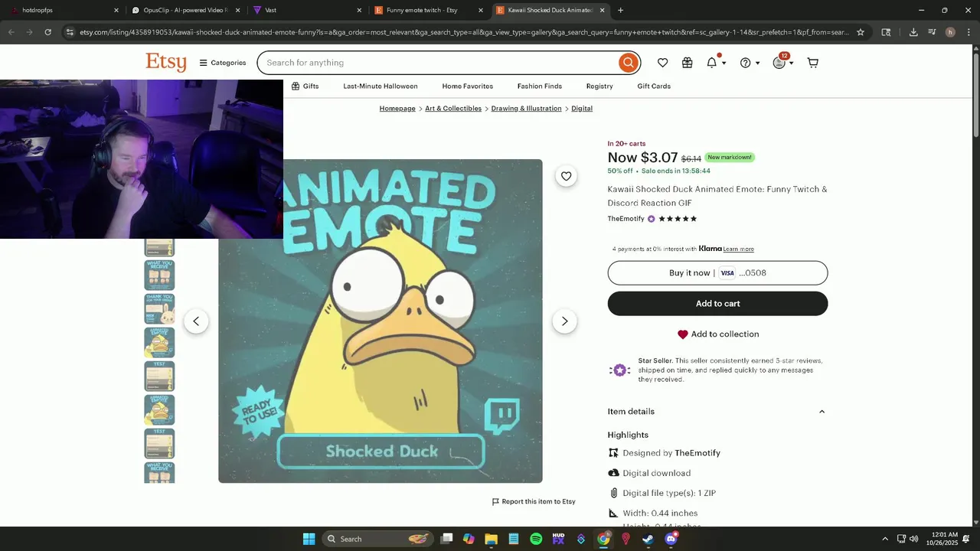Open Favorites heart icon in Etsy header
The width and height of the screenshot is (980, 551).
[x=662, y=63]
